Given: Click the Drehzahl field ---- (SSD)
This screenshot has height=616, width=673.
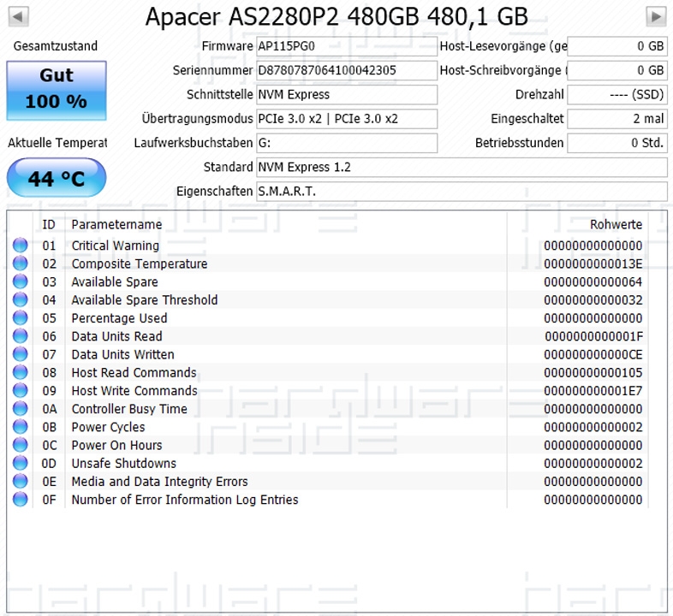Looking at the screenshot, I should [617, 94].
